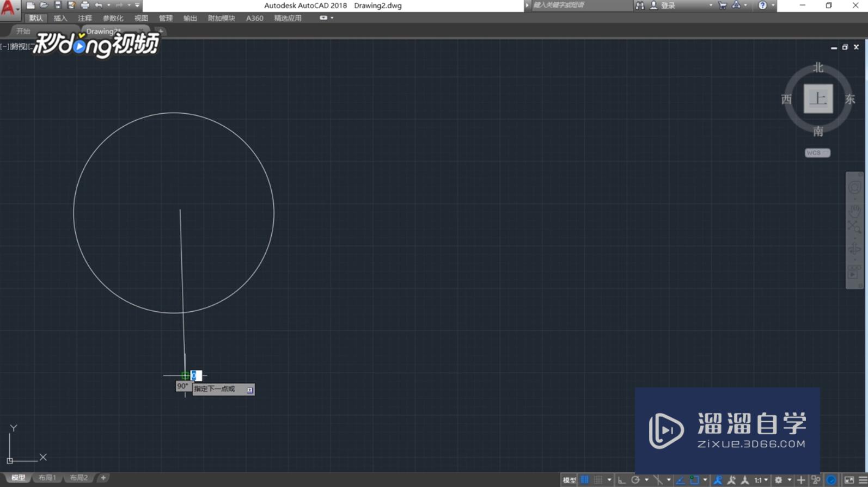This screenshot has width=868, height=487.
Task: Open the 视图 ribbon tab
Action: pyautogui.click(x=142, y=18)
